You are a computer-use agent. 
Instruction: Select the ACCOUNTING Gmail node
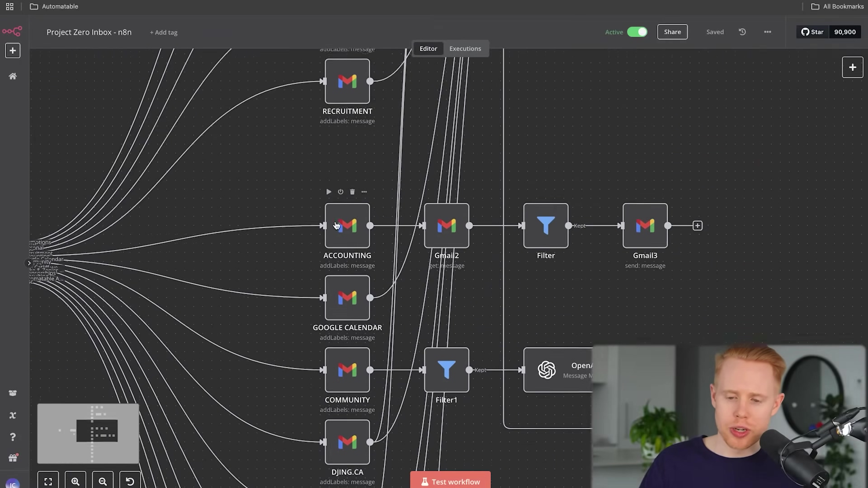click(x=347, y=225)
